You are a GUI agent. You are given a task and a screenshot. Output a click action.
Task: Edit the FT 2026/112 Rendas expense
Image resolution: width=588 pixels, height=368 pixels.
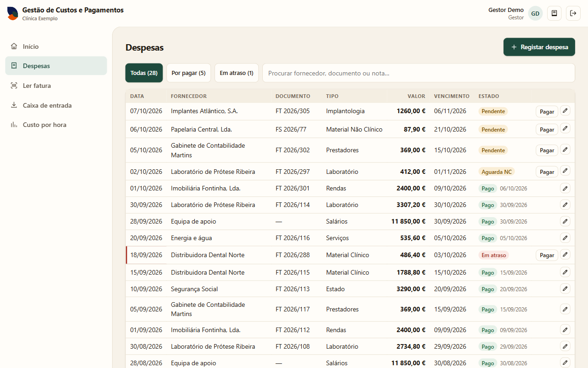pyautogui.click(x=565, y=330)
